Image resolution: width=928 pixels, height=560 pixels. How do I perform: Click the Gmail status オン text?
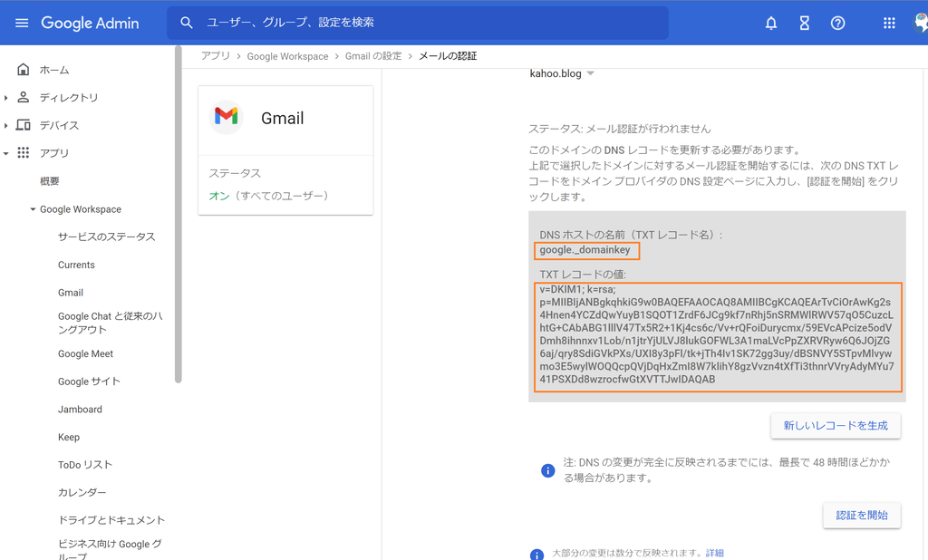pyautogui.click(x=219, y=196)
